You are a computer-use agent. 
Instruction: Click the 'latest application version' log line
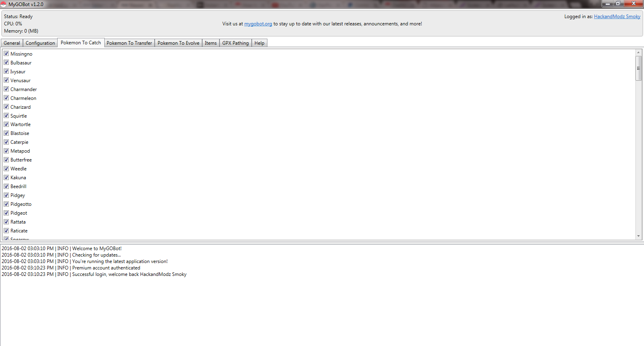pos(85,261)
